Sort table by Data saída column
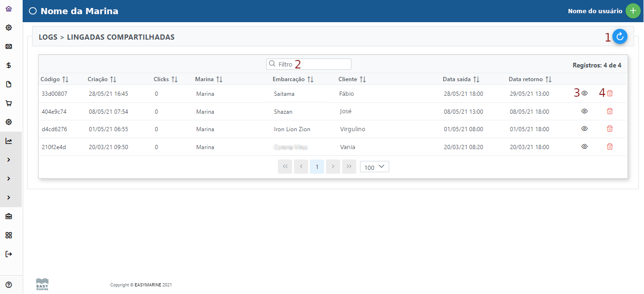The image size is (644, 294). pyautogui.click(x=476, y=79)
